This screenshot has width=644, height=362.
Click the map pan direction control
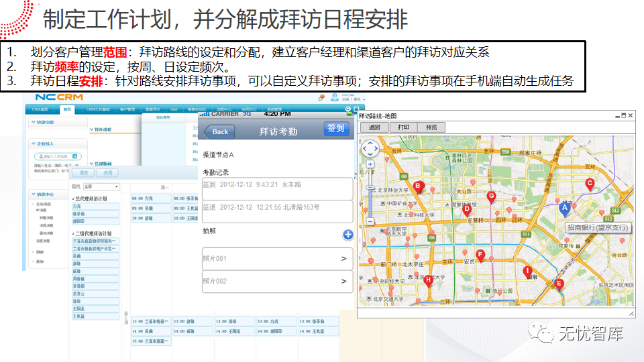(370, 149)
